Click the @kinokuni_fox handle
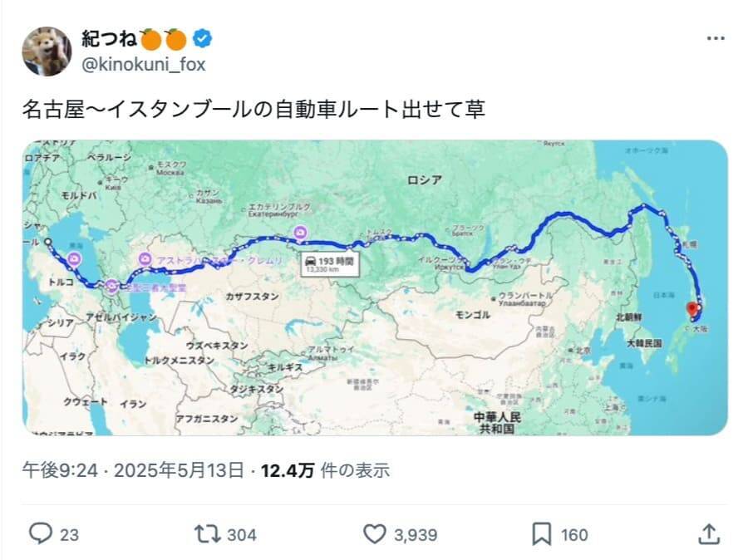Screen dimensions: 748x560 pos(143,64)
